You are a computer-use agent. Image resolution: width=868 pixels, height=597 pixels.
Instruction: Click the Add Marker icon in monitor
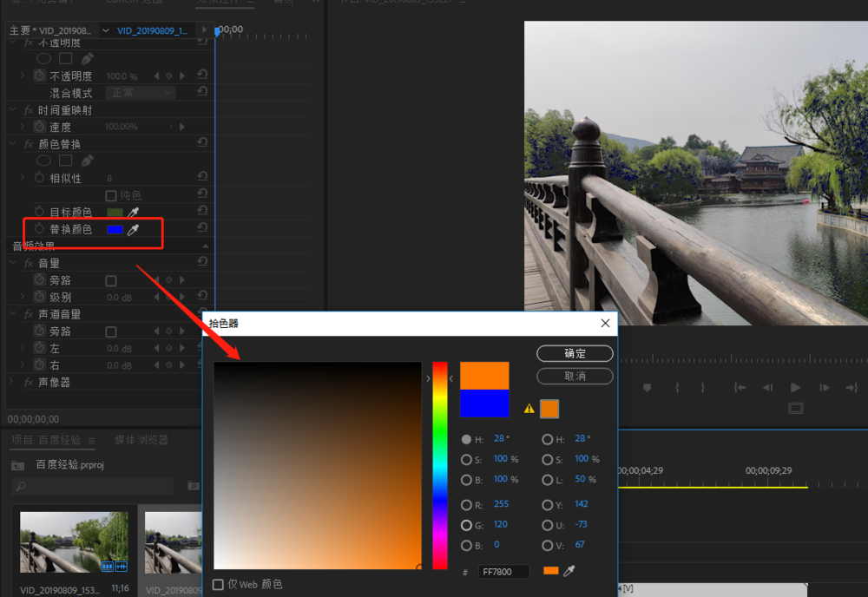(x=647, y=388)
